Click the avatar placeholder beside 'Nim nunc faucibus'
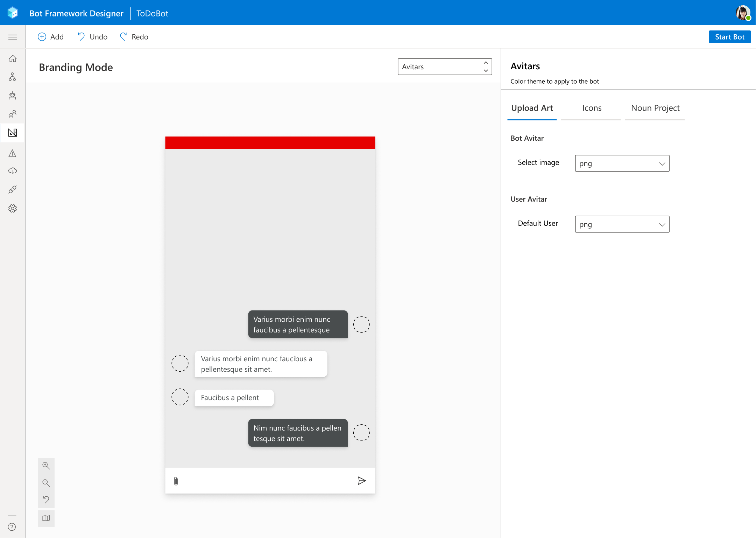The width and height of the screenshot is (756, 538). click(x=361, y=433)
